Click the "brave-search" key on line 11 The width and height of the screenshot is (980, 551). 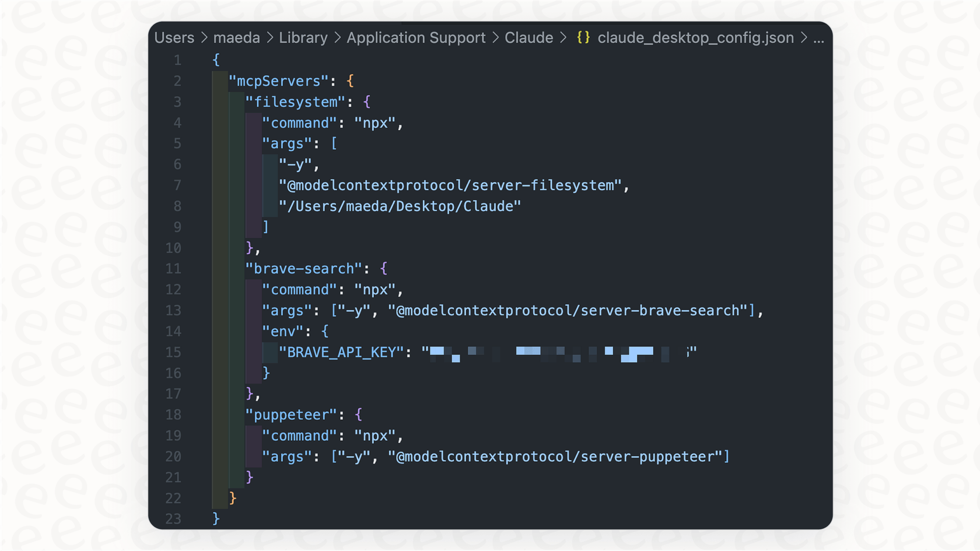pyautogui.click(x=303, y=268)
